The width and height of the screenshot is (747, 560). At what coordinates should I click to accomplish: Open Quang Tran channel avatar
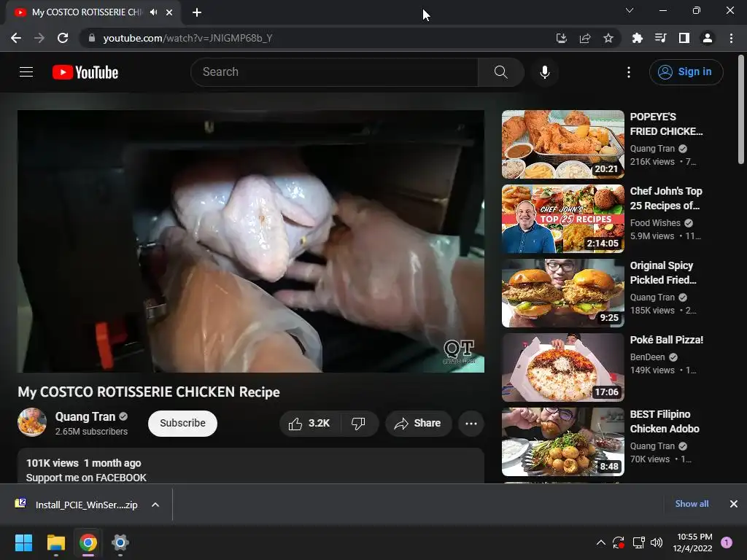[x=32, y=422]
